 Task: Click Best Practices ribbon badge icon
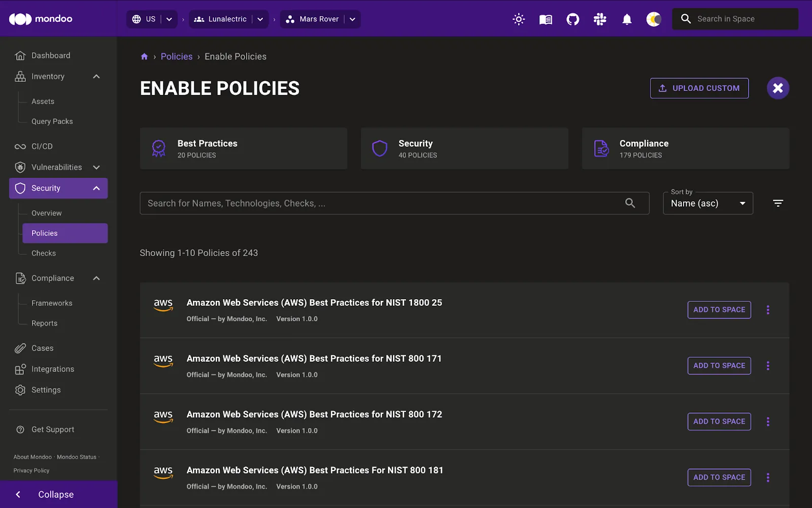(159, 148)
